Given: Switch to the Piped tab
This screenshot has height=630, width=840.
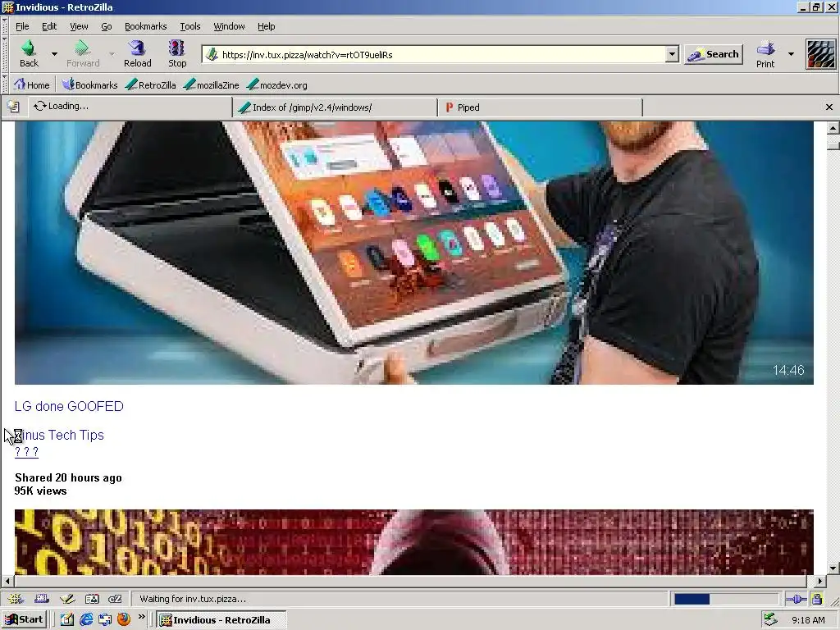Looking at the screenshot, I should [x=540, y=107].
